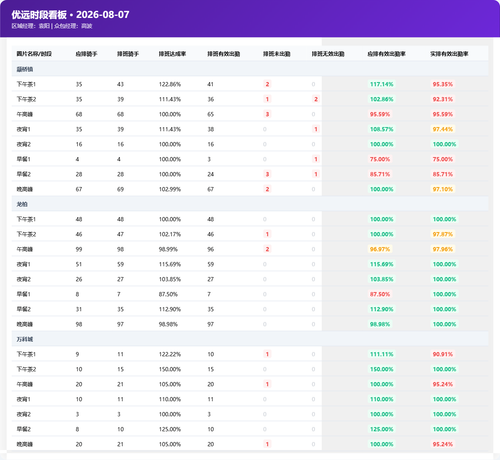The height and width of the screenshot is (460, 500).
Task: Click the 125.00% green badge
Action: [382, 429]
